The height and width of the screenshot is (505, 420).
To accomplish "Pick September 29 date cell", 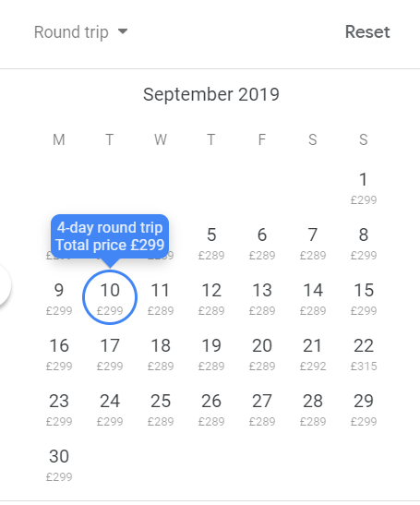I will click(364, 408).
